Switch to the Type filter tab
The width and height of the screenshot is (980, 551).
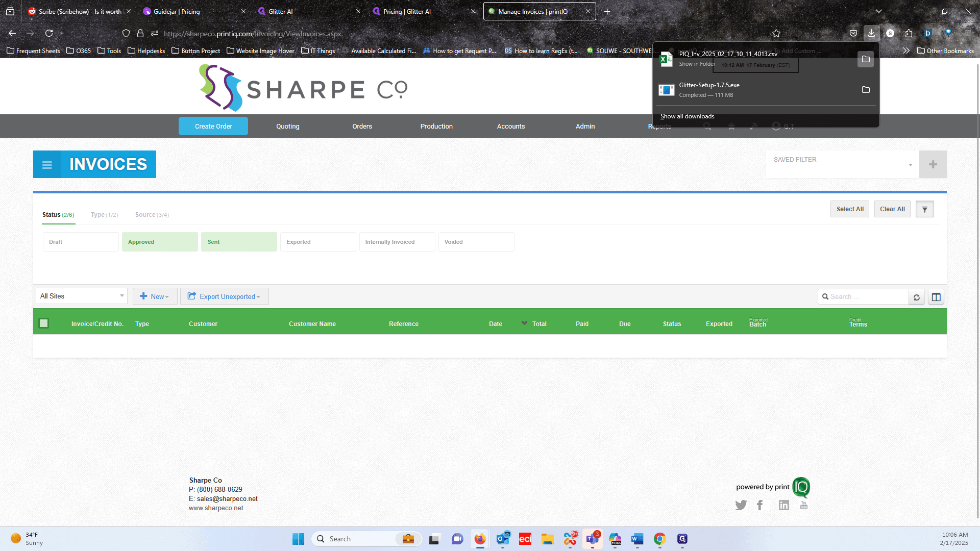pos(105,215)
